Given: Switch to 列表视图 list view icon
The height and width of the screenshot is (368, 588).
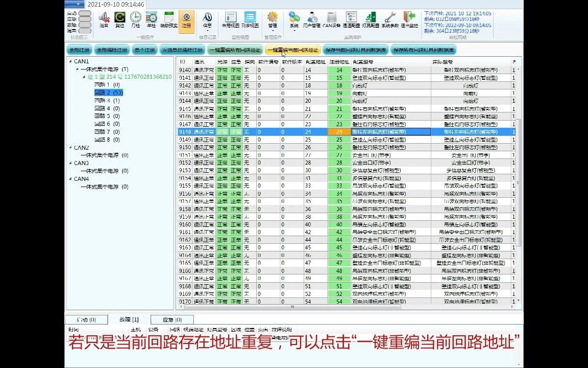Looking at the screenshot, I should tap(250, 19).
